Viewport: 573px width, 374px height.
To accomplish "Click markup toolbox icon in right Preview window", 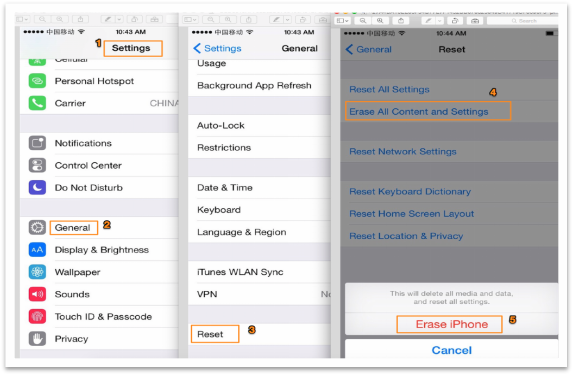I will click(475, 21).
